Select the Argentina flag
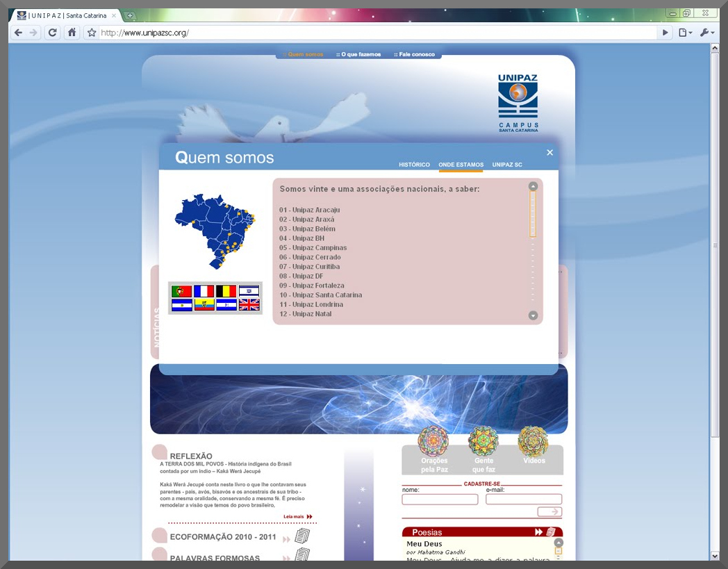The height and width of the screenshot is (569, 728). (x=181, y=305)
